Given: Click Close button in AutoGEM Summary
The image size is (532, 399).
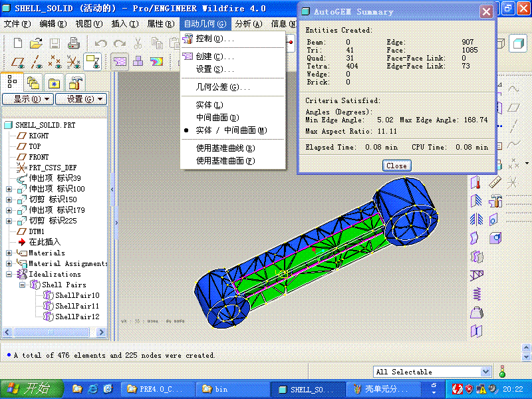Looking at the screenshot, I should point(396,166).
